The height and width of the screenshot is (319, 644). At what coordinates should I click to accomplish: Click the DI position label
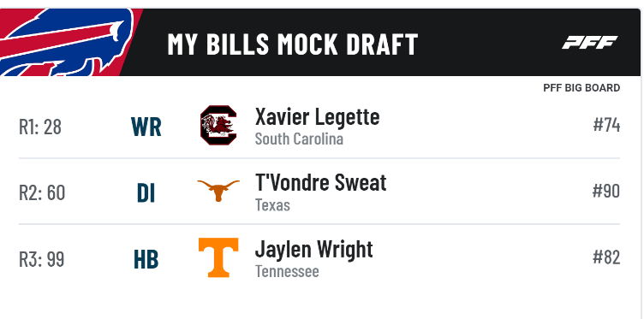[146, 193]
